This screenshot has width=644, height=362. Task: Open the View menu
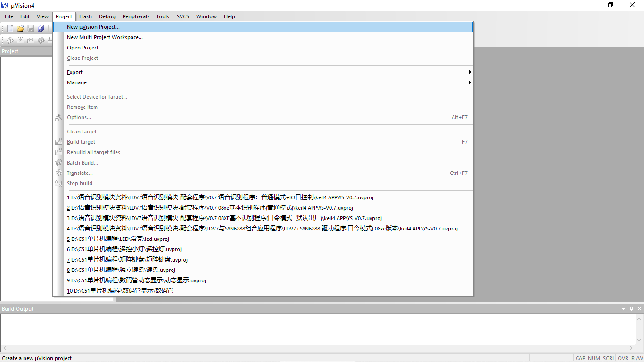(42, 16)
